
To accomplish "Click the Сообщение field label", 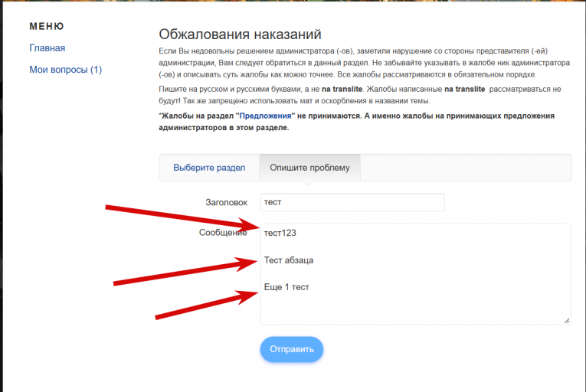I will [x=223, y=233].
